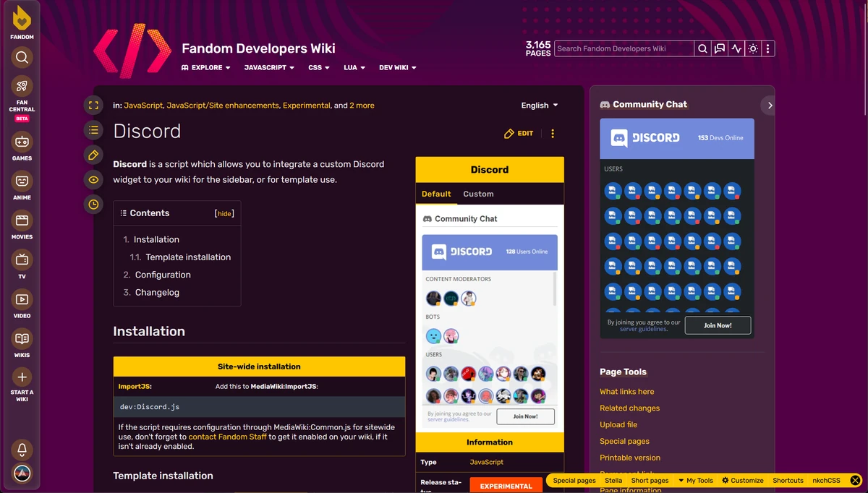Select the Wikis icon in the Fandom rail
The height and width of the screenshot is (493, 868).
pos(21,340)
